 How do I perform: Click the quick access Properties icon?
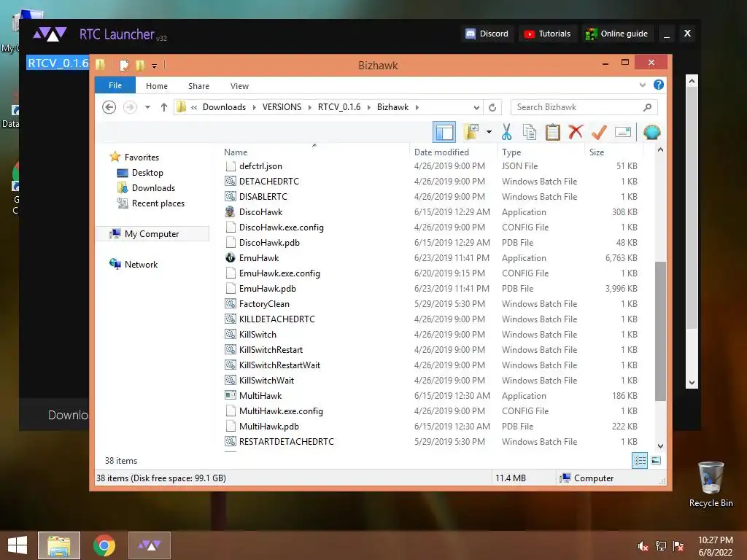124,65
